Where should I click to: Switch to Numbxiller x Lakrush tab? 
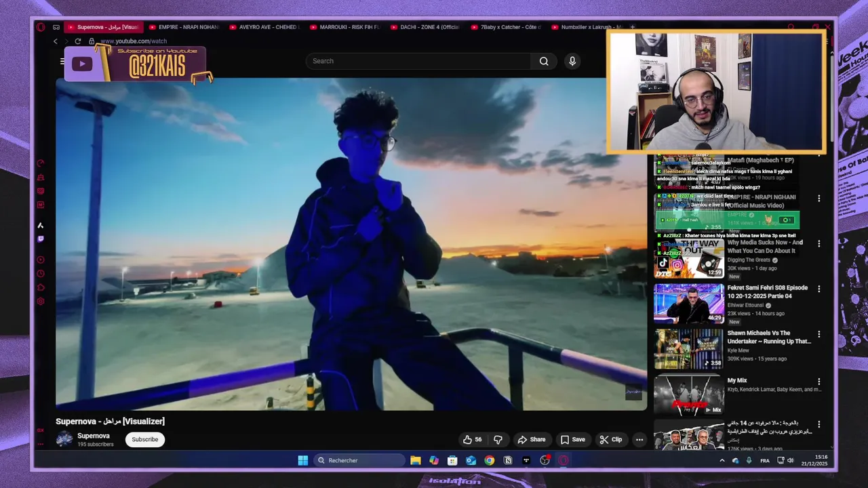point(588,27)
